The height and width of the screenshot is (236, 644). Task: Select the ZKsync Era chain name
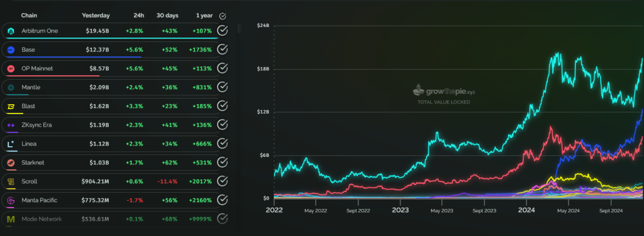[x=36, y=125]
